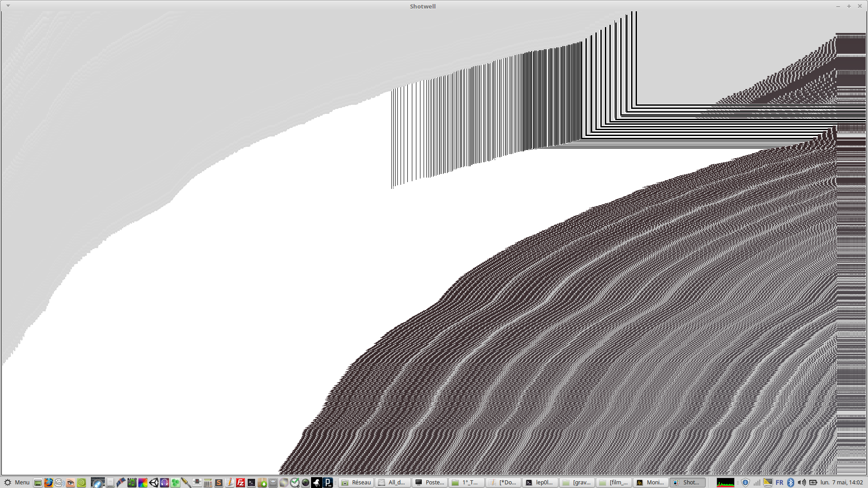Image resolution: width=868 pixels, height=488 pixels.
Task: Click the network signal tray icon
Action: click(757, 483)
